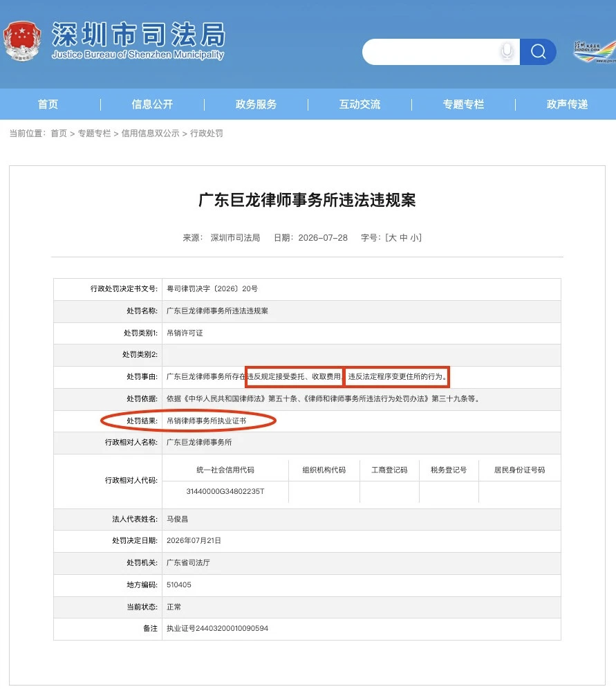Set font size to 大
Image resolution: width=616 pixels, height=689 pixels.
pyautogui.click(x=393, y=238)
